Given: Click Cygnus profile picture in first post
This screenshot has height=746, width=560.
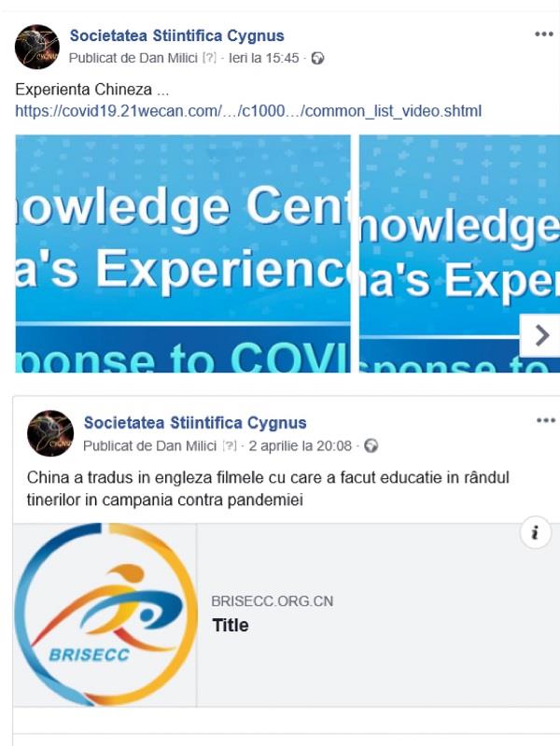Looking at the screenshot, I should click(x=37, y=47).
